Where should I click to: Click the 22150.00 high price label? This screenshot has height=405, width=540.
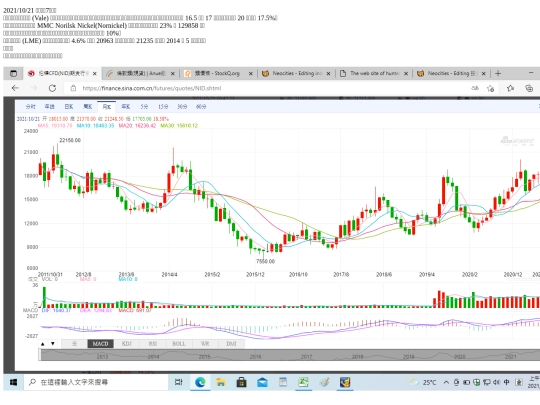pos(70,141)
